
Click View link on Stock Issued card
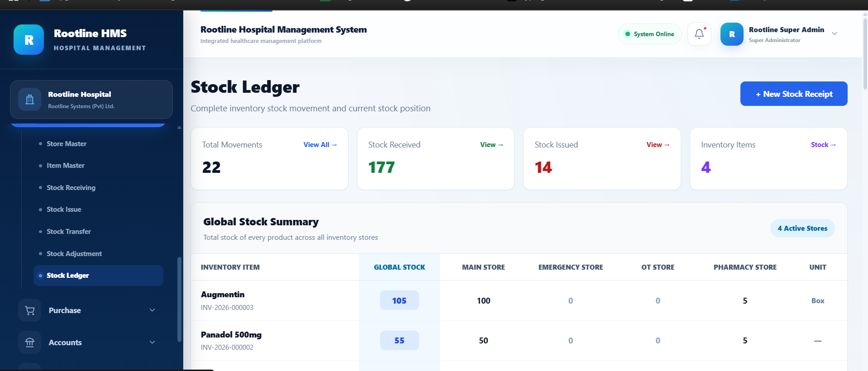coord(658,145)
